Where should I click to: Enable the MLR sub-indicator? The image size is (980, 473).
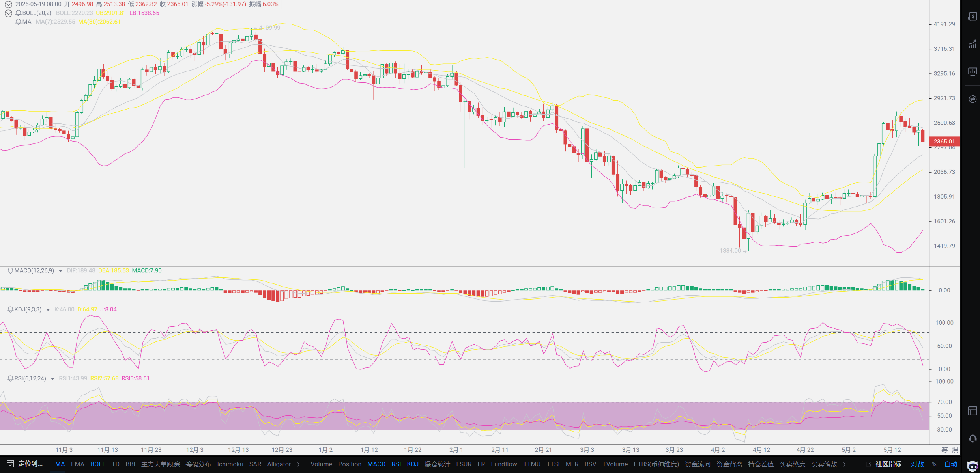pos(572,464)
